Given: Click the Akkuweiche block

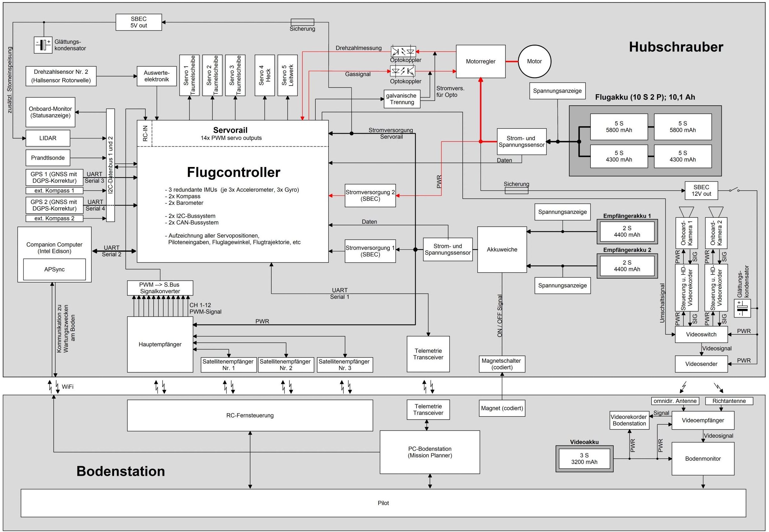Looking at the screenshot, I should 502,249.
